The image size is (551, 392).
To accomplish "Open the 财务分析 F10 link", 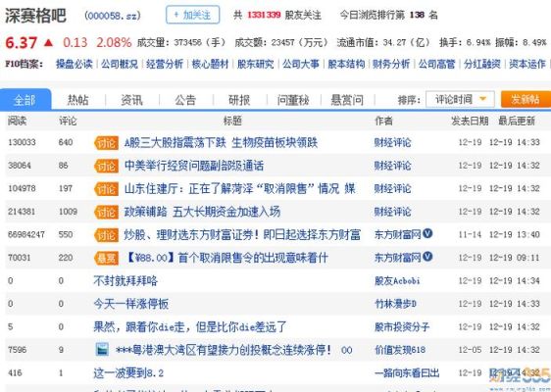I will tap(391, 64).
